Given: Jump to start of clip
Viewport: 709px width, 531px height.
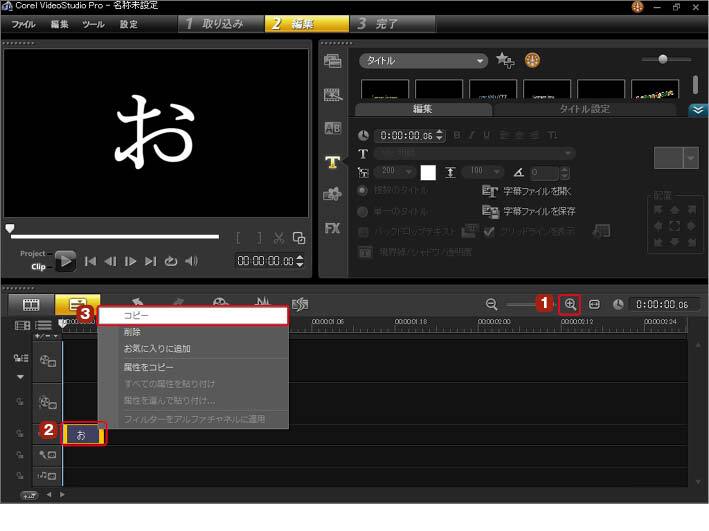Looking at the screenshot, I should click(90, 261).
